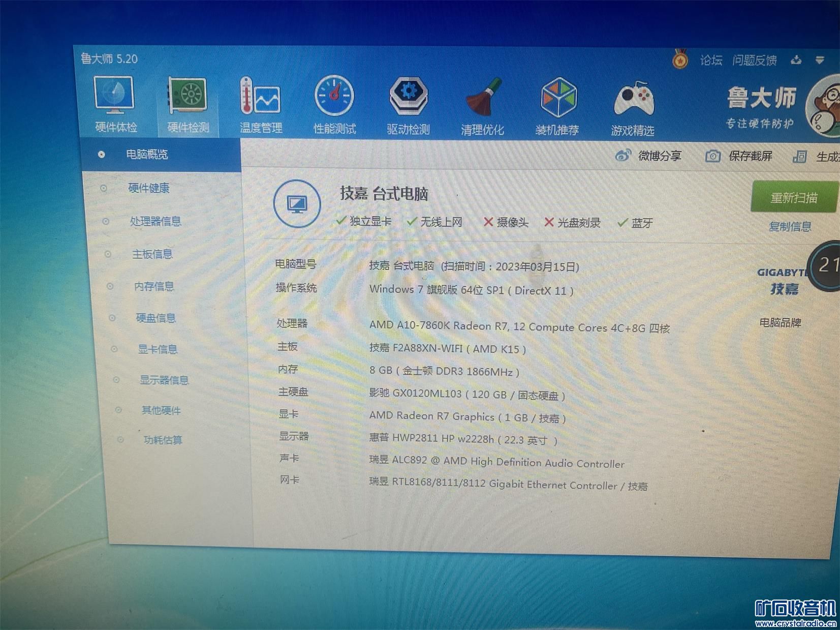Open the 硬件体检 hardware checkup icon
This screenshot has height=630, width=840.
coord(115,105)
